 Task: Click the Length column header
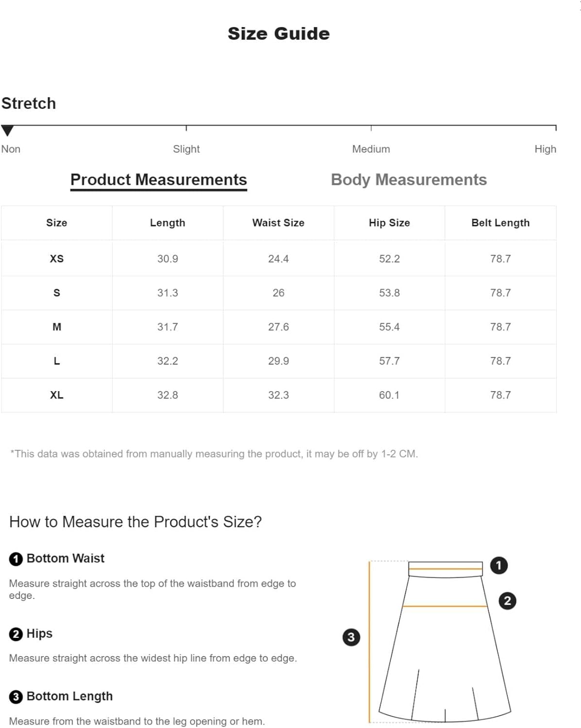pyautogui.click(x=167, y=223)
